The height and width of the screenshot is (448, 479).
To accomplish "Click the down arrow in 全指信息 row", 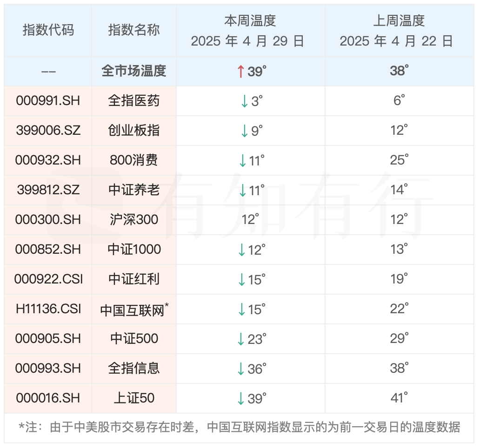I will tap(241, 369).
